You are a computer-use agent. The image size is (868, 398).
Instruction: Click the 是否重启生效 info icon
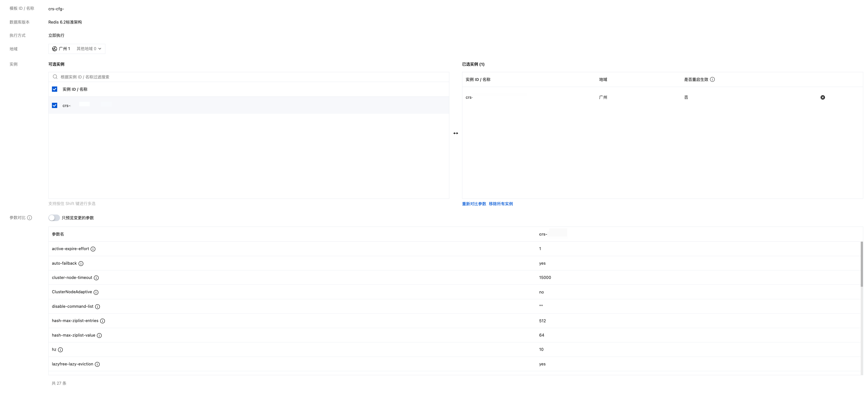pyautogui.click(x=712, y=79)
